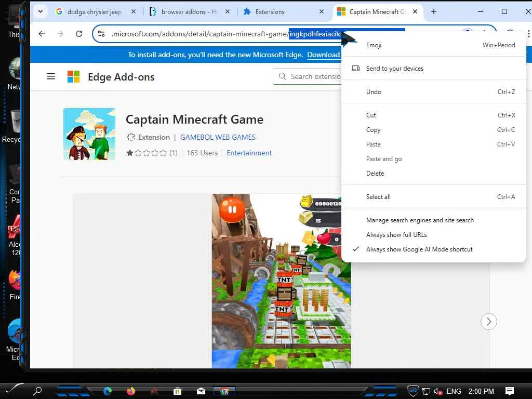Screen dimensions: 532x399
Task: Close the dodge chrysler jeep tab
Action: click(134, 11)
